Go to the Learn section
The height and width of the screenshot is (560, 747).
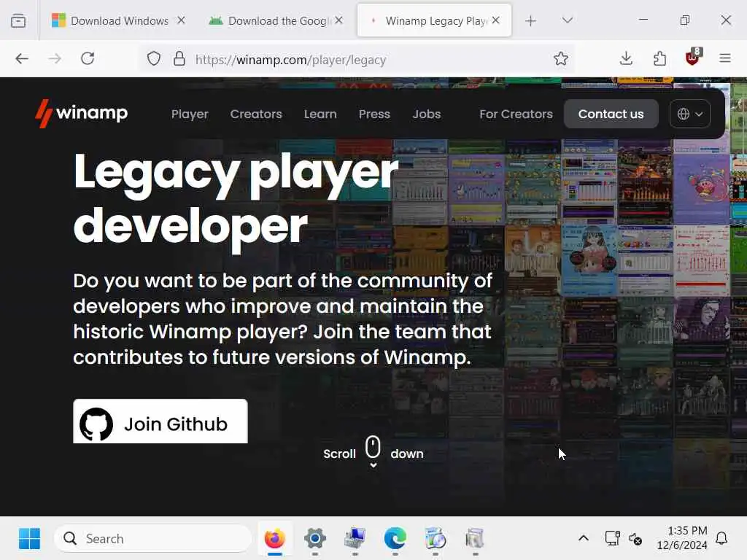320,114
